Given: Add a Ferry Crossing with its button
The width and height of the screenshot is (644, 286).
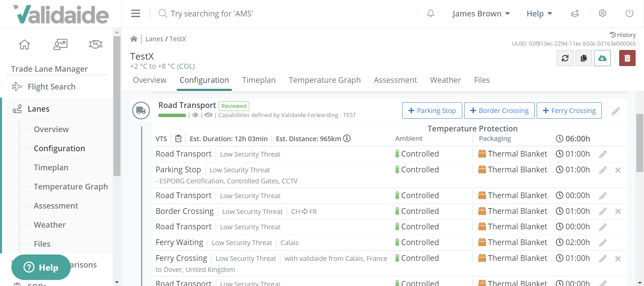Looking at the screenshot, I should (x=569, y=110).
